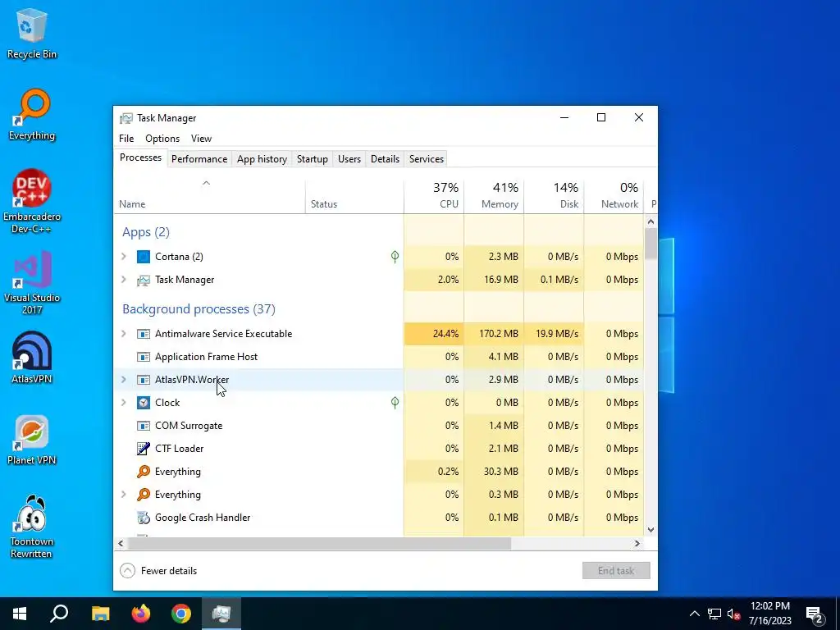The width and height of the screenshot is (840, 630).
Task: Select the Embarcadero Dev-C++ desktop icon
Action: click(x=32, y=202)
